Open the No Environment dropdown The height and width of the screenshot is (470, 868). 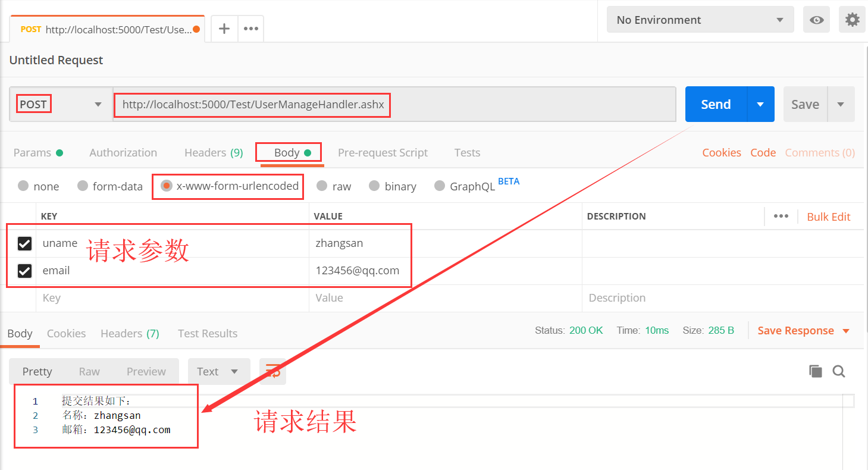click(x=700, y=19)
